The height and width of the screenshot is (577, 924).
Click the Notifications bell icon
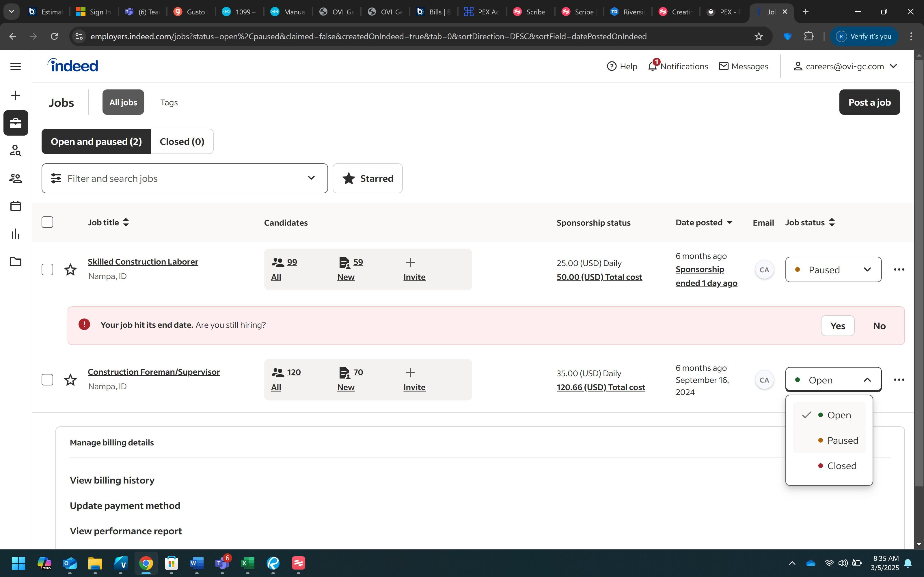pyautogui.click(x=653, y=66)
